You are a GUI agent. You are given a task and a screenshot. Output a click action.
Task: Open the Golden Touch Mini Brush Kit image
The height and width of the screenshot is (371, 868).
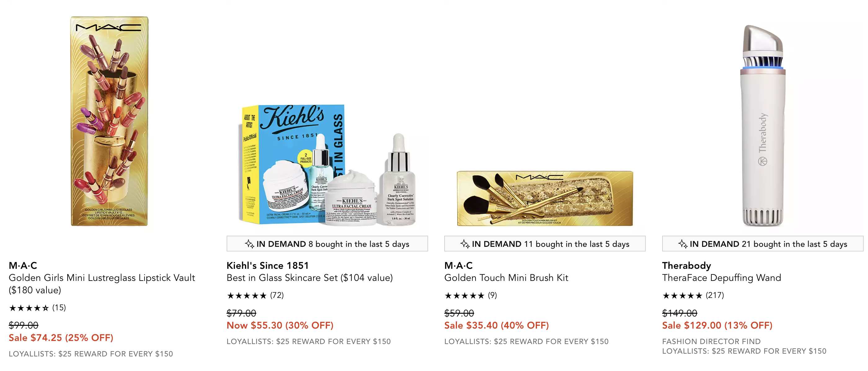[x=545, y=198]
